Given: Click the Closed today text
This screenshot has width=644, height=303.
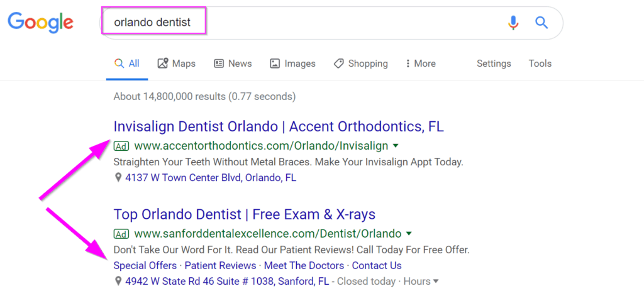Looking at the screenshot, I should pyautogui.click(x=366, y=282).
